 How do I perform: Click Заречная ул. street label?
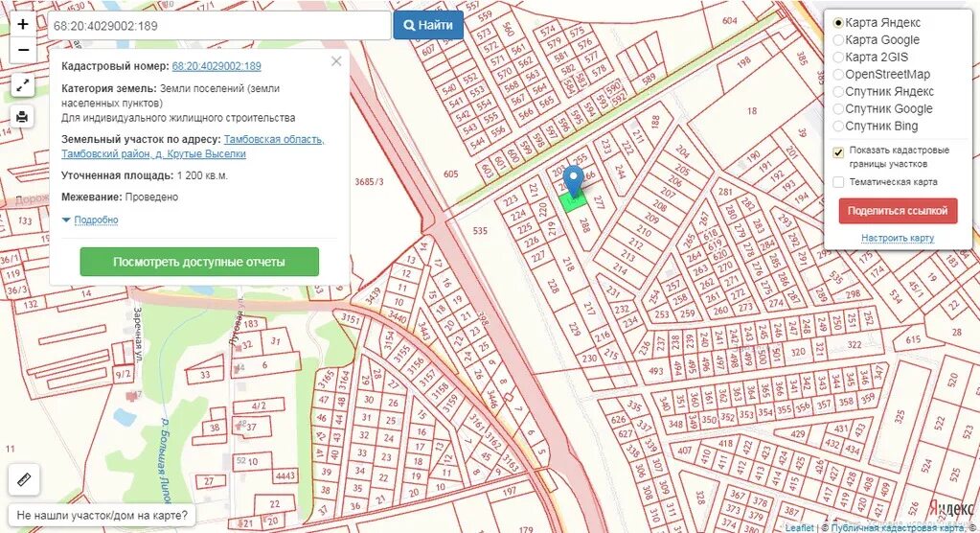pos(138,334)
